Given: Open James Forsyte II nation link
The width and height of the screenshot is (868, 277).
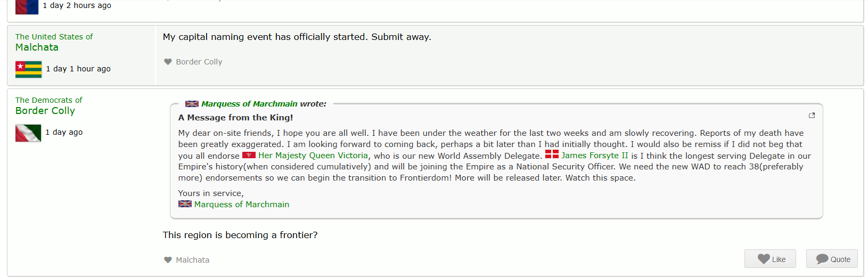Looking at the screenshot, I should pos(594,156).
